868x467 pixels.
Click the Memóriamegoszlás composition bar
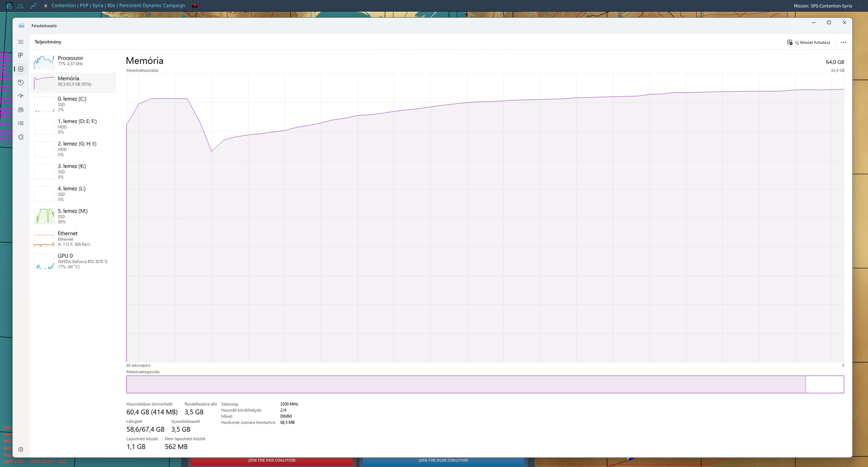coord(485,384)
